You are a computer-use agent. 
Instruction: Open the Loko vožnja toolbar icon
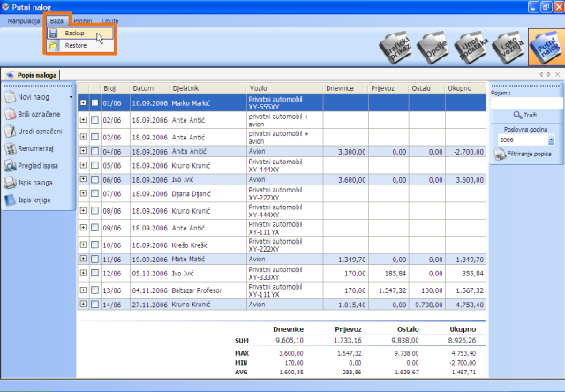pos(508,48)
